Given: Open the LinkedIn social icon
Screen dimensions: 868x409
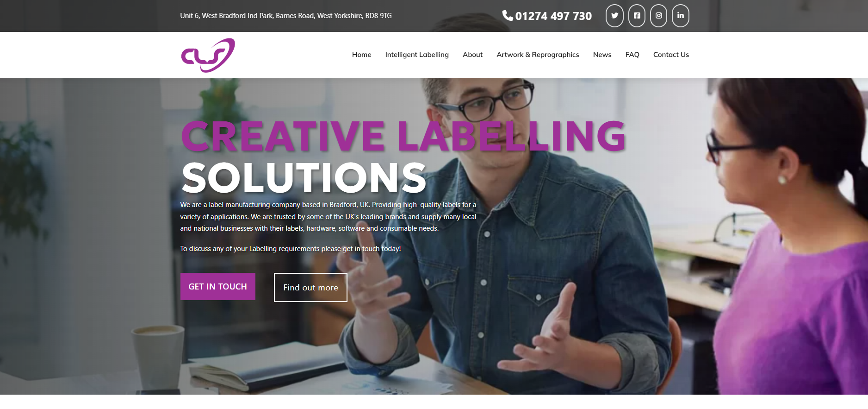Looking at the screenshot, I should [681, 16].
